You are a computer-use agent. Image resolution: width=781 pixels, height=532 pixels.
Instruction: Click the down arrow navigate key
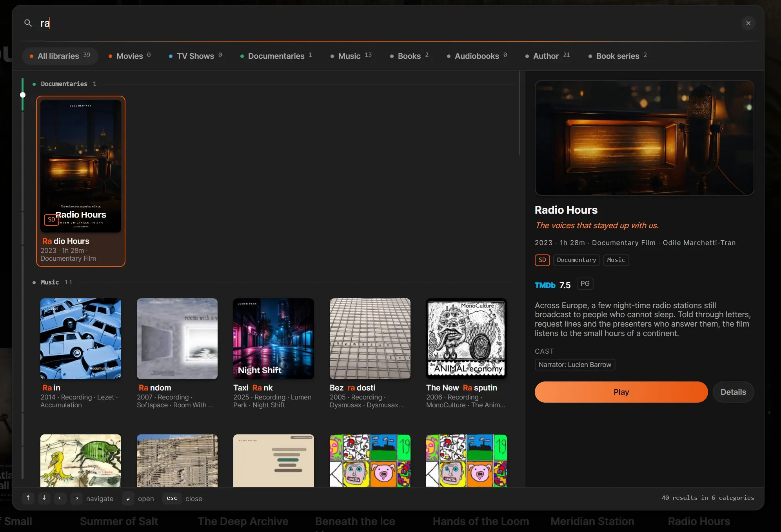pyautogui.click(x=44, y=498)
